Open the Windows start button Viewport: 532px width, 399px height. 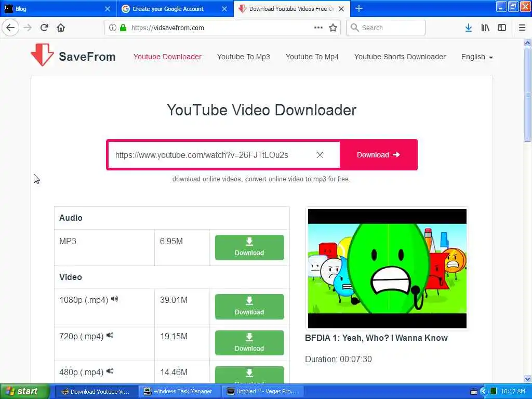[x=24, y=392]
